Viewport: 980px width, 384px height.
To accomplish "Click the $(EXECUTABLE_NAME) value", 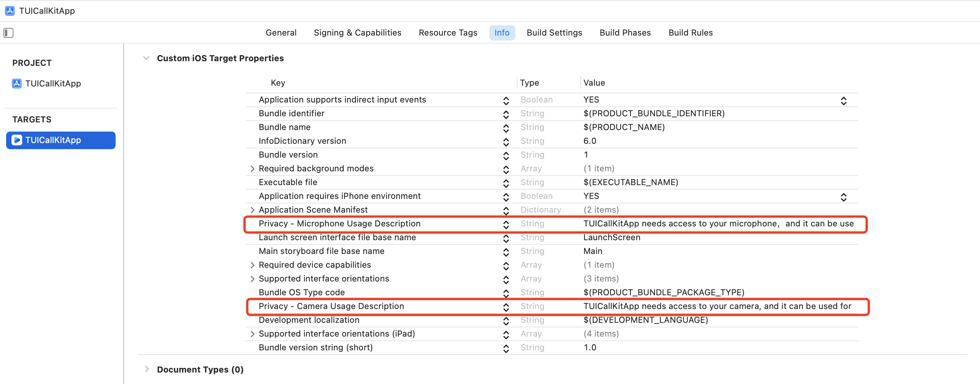I will tap(631, 182).
